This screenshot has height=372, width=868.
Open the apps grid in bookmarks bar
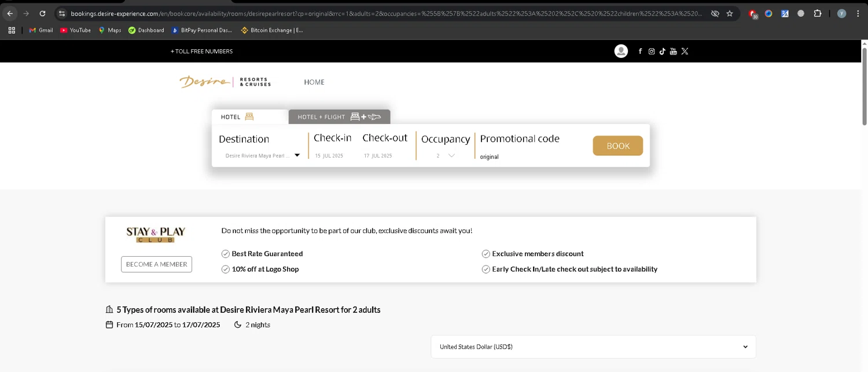12,30
